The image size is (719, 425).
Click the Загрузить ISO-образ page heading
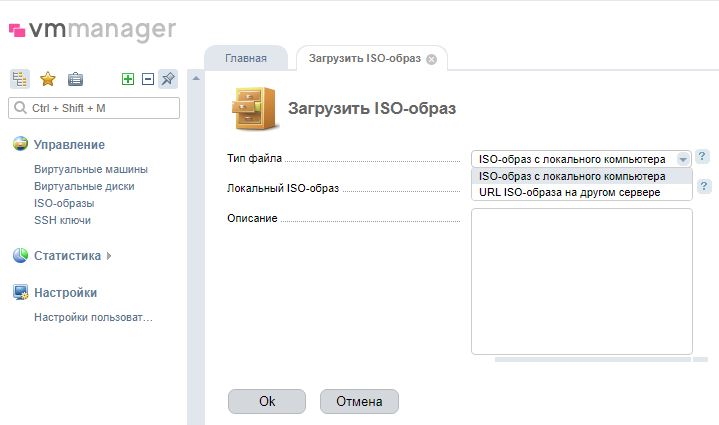pos(372,108)
